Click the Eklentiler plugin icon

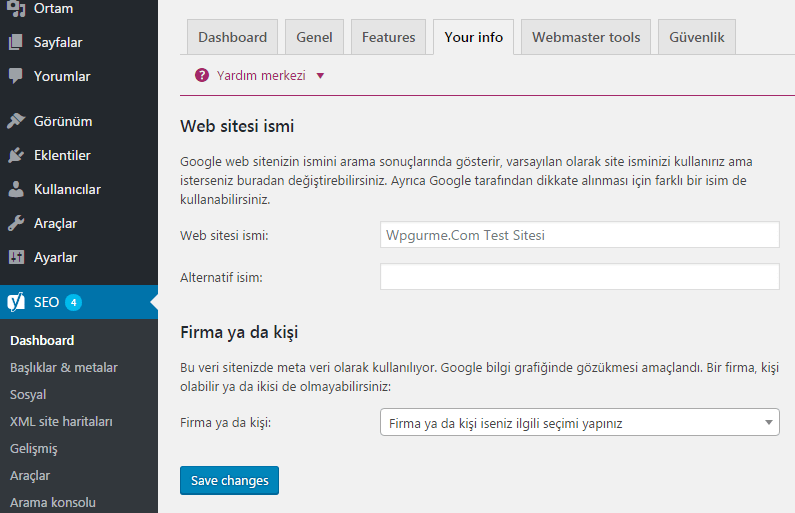[16, 155]
